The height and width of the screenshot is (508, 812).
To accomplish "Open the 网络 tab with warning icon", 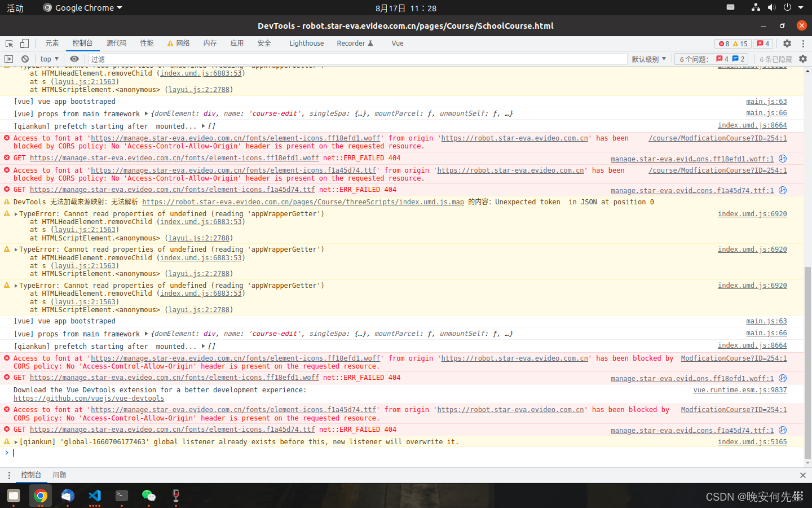I will [179, 43].
